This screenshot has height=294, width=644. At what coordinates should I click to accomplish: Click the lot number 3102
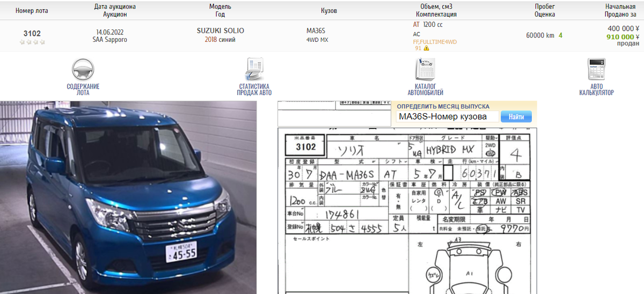(x=32, y=33)
